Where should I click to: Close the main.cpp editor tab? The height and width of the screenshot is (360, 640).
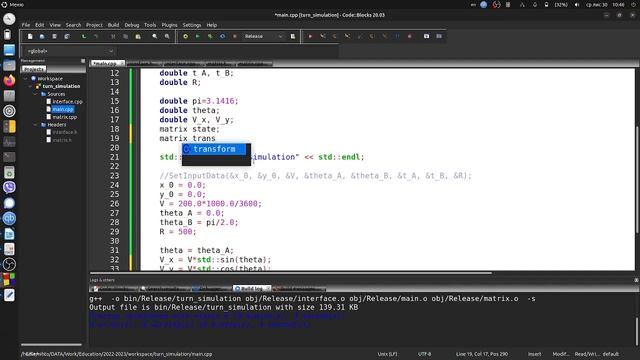pos(122,63)
